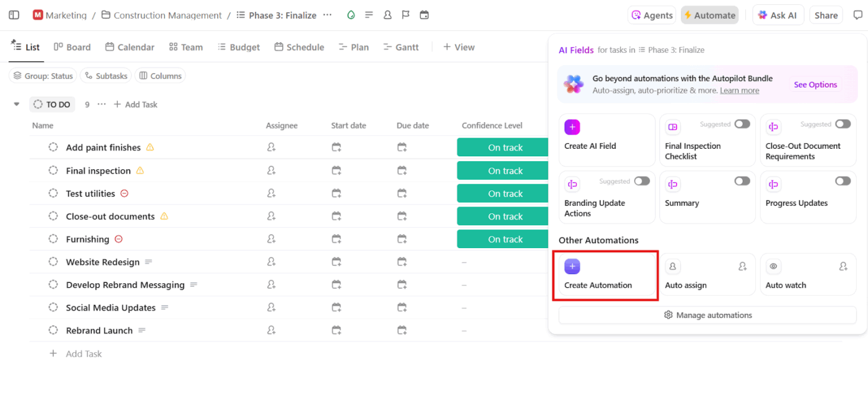Enable the suggested Final Inspection Checklist field
The width and height of the screenshot is (868, 405).
tap(743, 124)
